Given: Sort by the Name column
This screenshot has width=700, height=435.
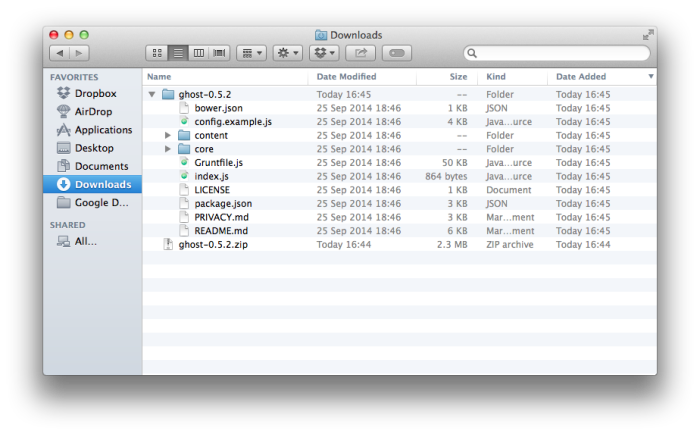Looking at the screenshot, I should [x=225, y=77].
